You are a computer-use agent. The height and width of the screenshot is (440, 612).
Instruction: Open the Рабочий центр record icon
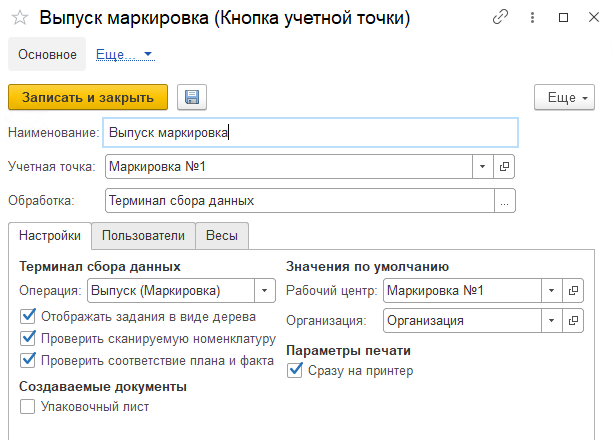(573, 291)
